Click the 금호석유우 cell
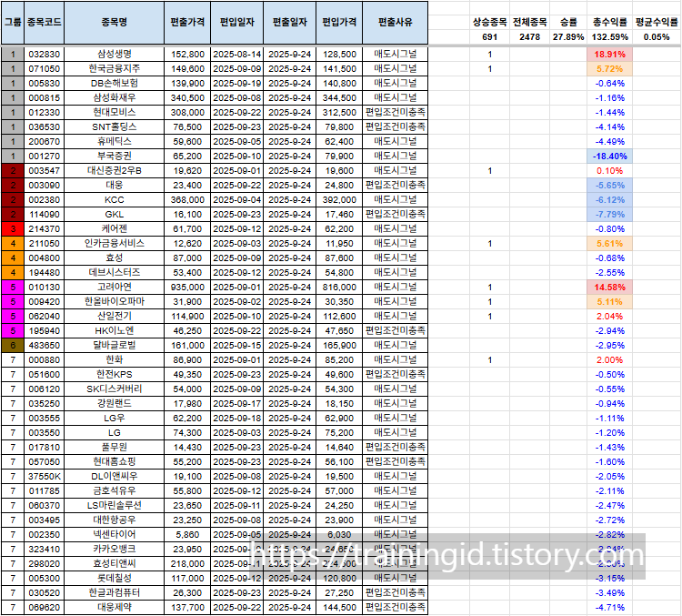Screen dimensions: 682x616 tap(115, 490)
